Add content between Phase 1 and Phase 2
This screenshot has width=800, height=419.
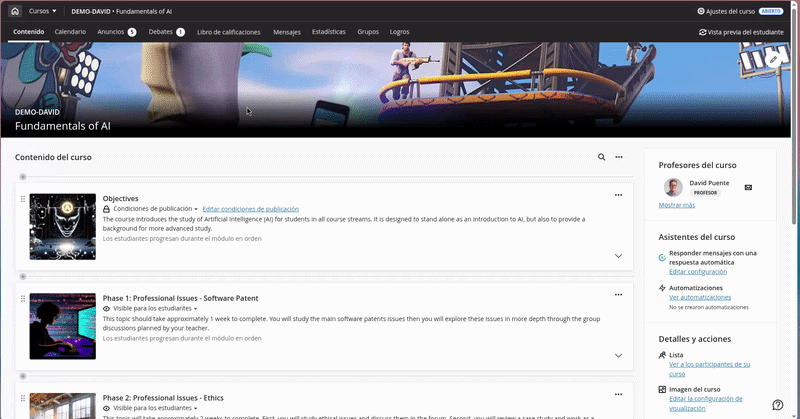point(23,376)
